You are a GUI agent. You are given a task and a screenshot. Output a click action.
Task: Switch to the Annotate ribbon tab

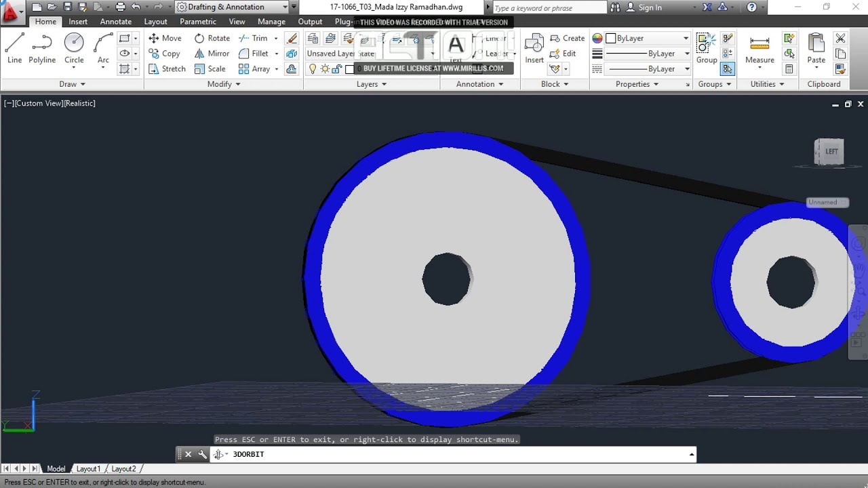116,22
